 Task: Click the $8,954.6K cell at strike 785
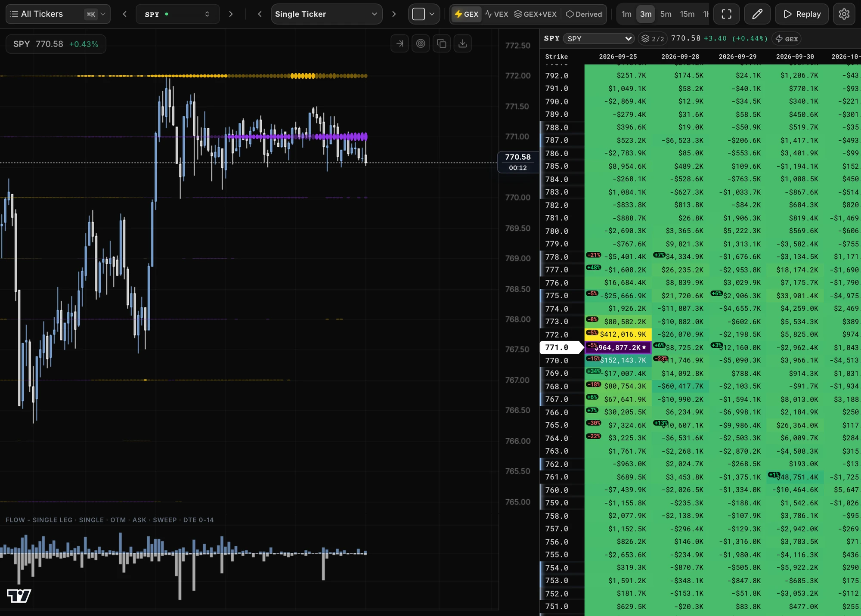618,166
